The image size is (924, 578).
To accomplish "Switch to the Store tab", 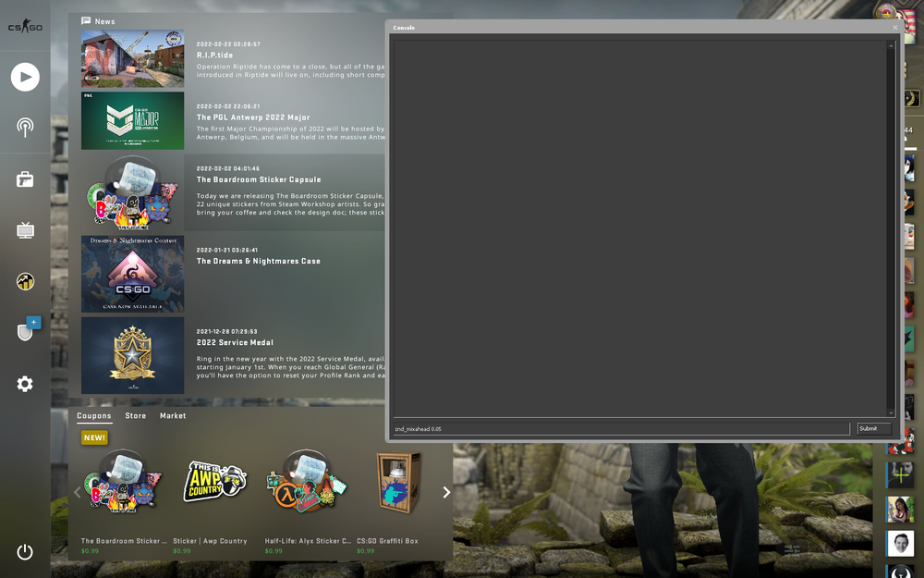I will point(135,415).
